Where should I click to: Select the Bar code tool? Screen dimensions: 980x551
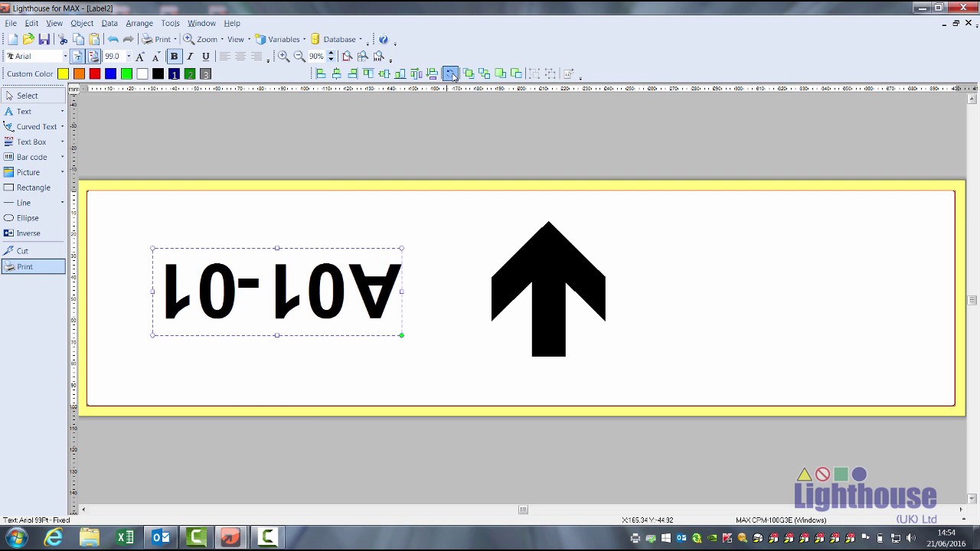click(x=31, y=157)
